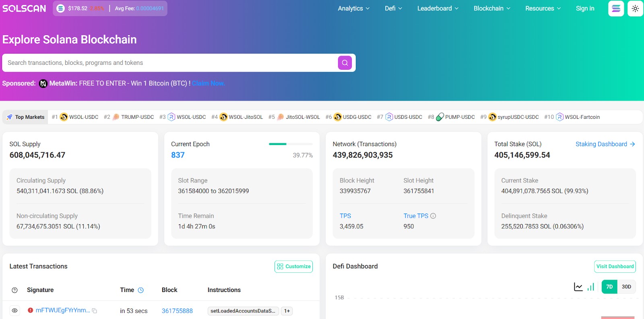Click the Customize button label
The width and height of the screenshot is (644, 319).
(298, 267)
